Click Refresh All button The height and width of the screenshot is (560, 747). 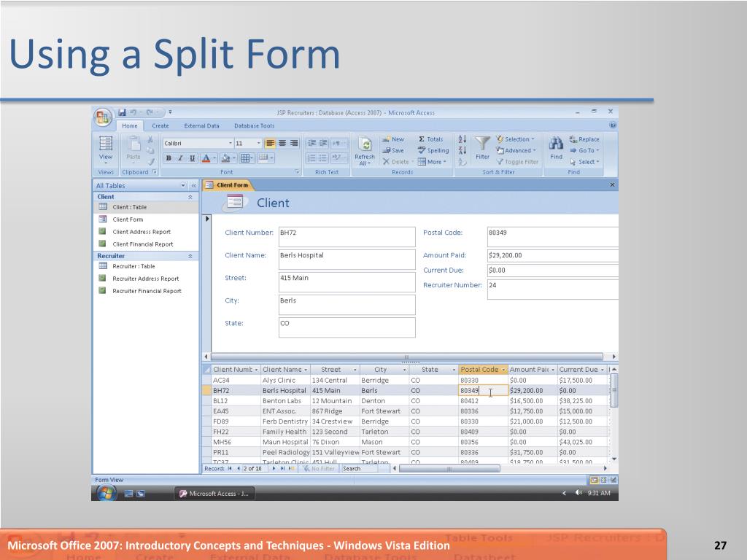pyautogui.click(x=365, y=151)
